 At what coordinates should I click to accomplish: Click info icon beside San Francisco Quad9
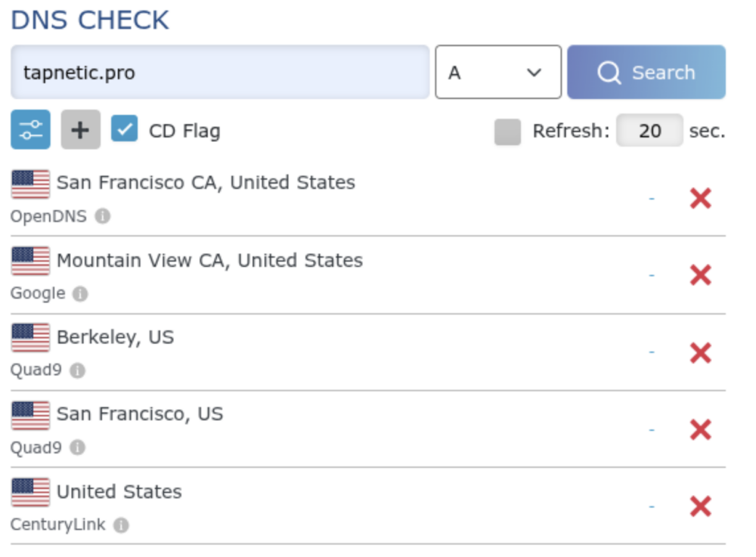pyautogui.click(x=77, y=448)
